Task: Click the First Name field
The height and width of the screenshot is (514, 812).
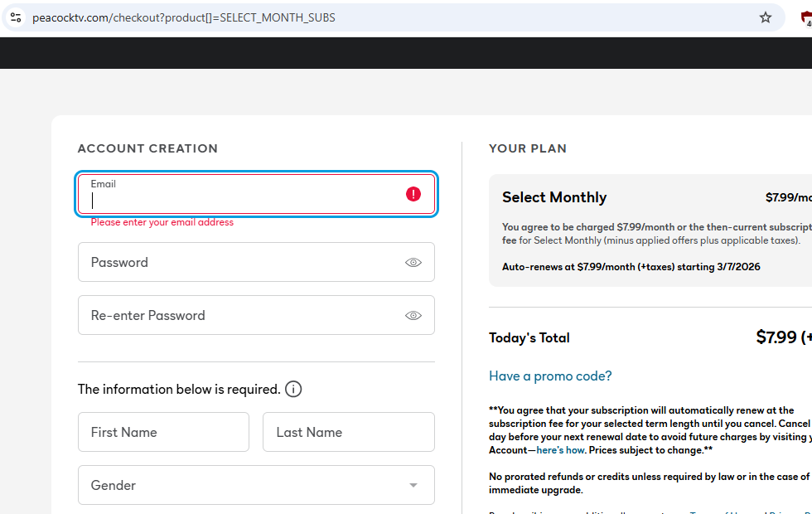Action: (x=164, y=432)
